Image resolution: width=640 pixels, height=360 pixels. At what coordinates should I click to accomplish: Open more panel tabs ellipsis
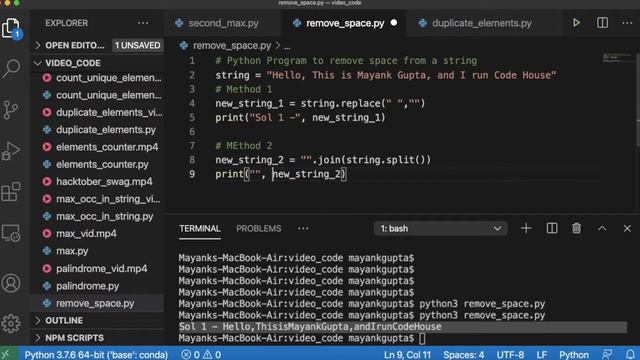[x=303, y=229]
